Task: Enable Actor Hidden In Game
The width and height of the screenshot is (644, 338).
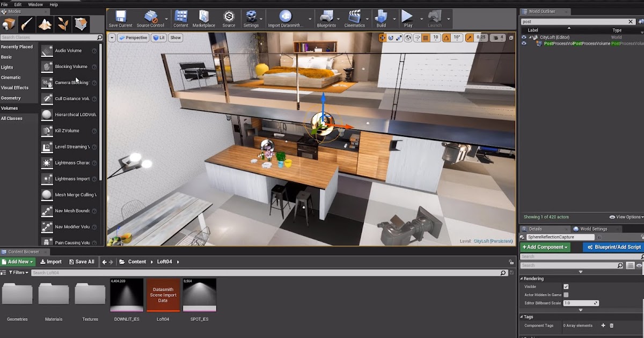Action: coord(566,294)
